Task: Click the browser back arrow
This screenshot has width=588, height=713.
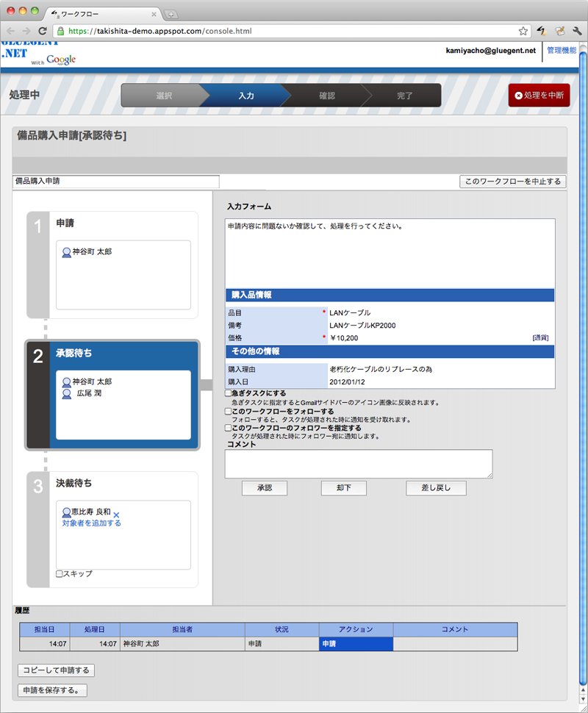Action: [11, 31]
